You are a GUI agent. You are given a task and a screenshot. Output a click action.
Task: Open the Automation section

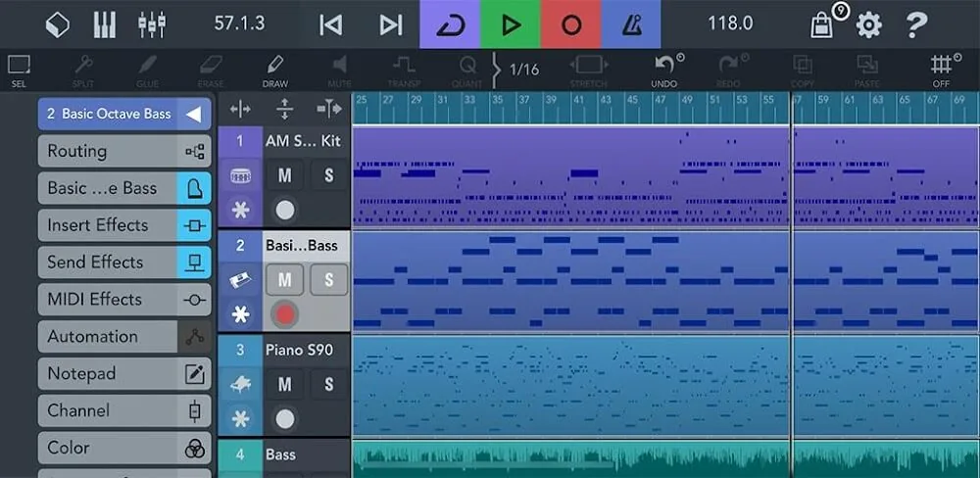124,336
